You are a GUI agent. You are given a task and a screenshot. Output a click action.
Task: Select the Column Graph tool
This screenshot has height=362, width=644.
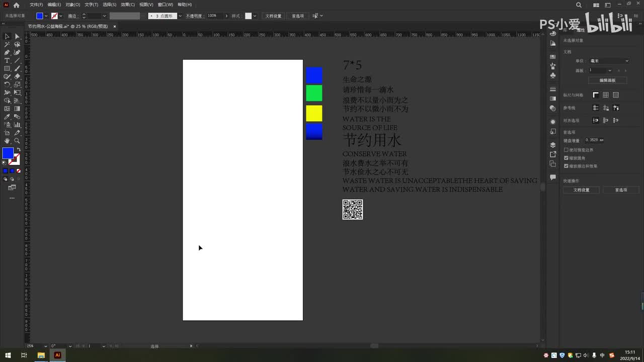pos(17,125)
